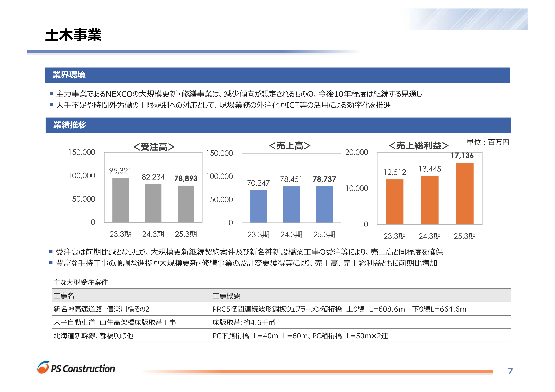Select the 12,512 gross profit value
The height and width of the screenshot is (392, 555).
click(395, 172)
